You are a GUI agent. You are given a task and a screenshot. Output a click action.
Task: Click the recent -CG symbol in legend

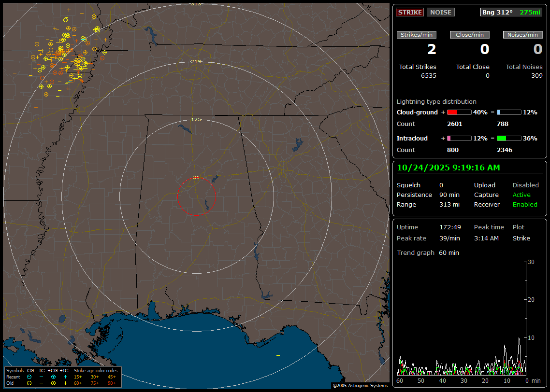[x=29, y=377]
